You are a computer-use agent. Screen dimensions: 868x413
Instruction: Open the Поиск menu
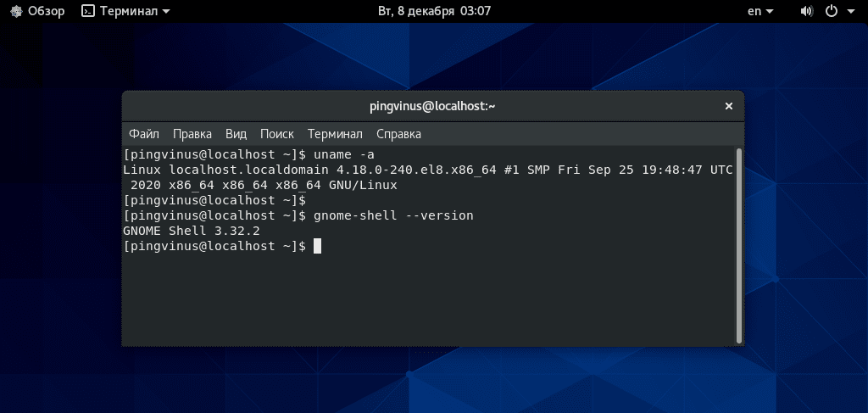[x=277, y=134]
